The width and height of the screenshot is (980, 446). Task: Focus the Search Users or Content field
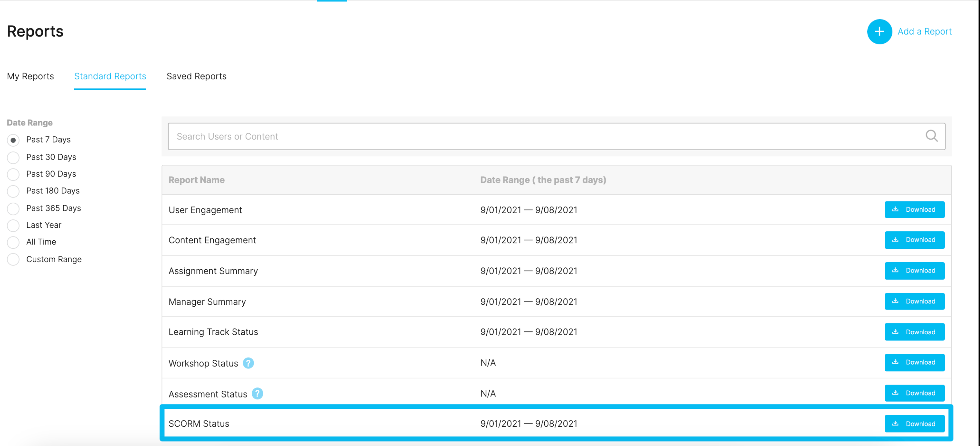557,136
